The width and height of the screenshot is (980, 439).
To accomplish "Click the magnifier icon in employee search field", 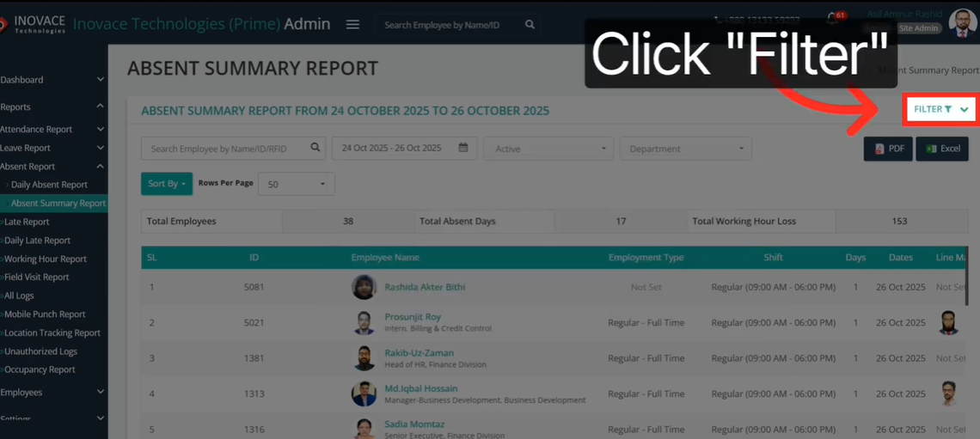I will tap(315, 148).
